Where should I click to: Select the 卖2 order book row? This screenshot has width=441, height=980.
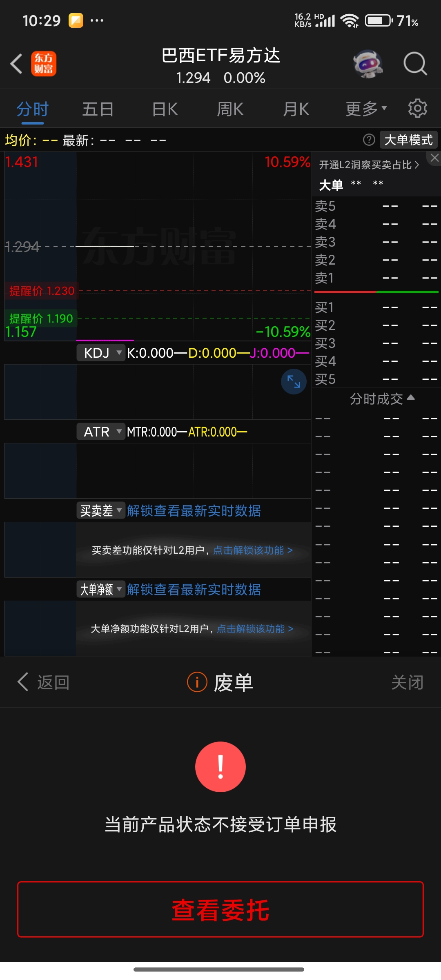pyautogui.click(x=376, y=260)
